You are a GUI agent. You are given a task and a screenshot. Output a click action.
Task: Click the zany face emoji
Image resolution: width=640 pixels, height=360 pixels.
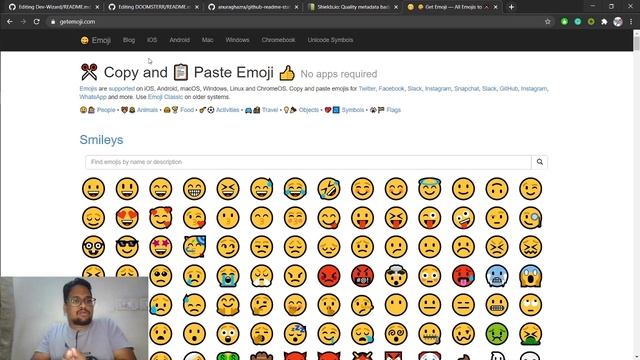pos(463,218)
